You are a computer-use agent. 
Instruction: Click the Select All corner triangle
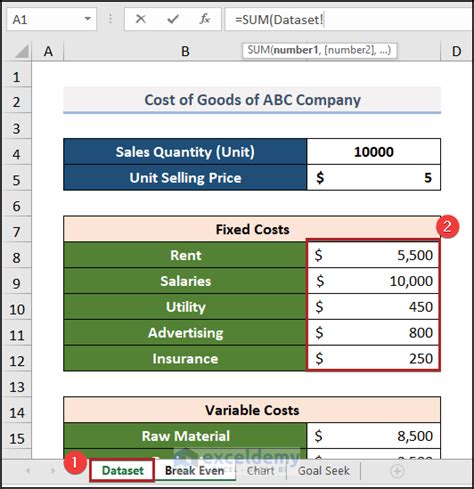coord(22,52)
